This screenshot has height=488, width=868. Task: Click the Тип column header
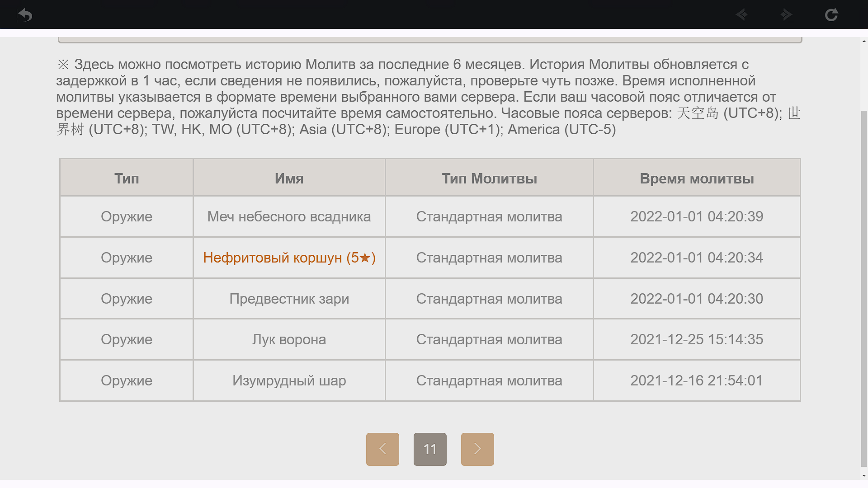pos(127,178)
